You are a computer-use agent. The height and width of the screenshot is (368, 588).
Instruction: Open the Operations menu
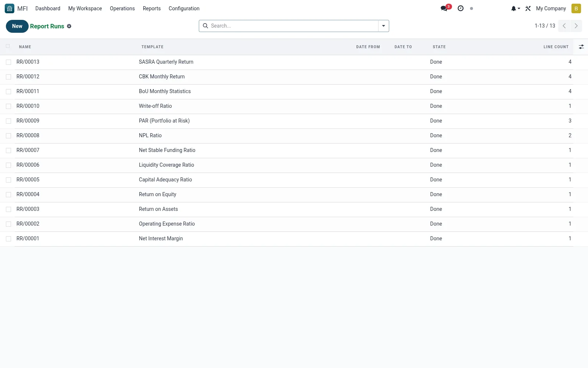coord(122,8)
